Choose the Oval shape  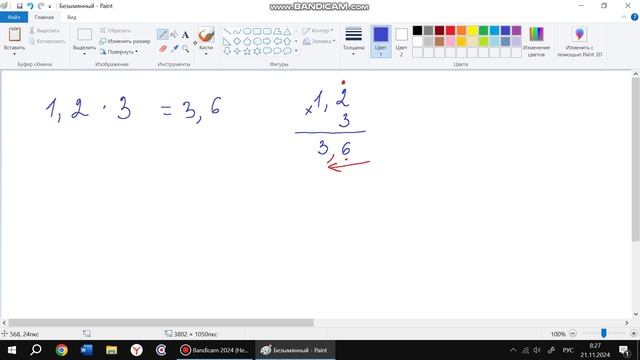[x=247, y=31]
